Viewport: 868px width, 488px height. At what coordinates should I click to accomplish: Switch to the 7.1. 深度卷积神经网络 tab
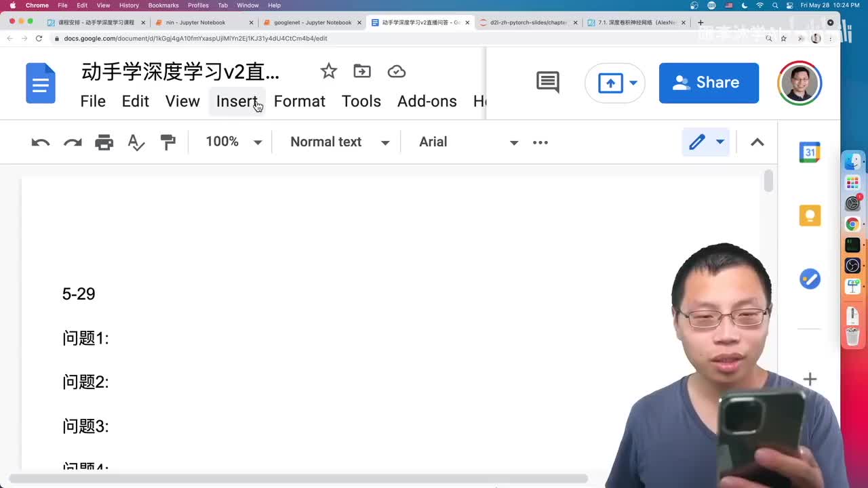[636, 22]
